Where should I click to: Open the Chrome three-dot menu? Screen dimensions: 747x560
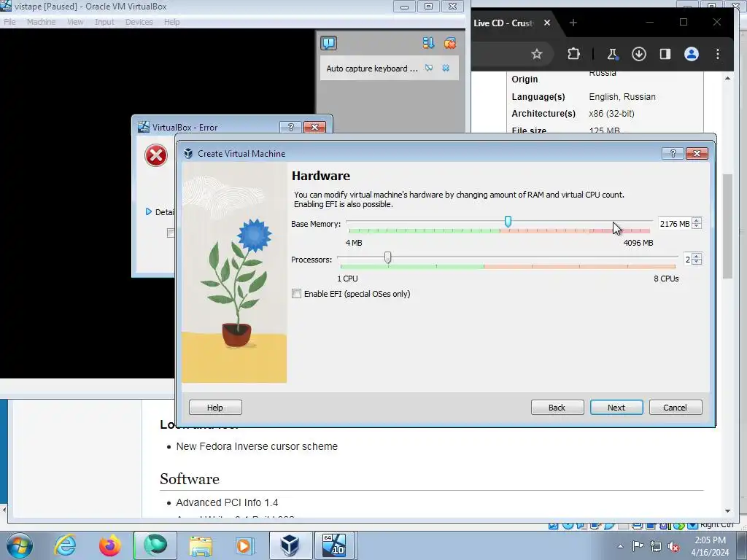(x=718, y=54)
